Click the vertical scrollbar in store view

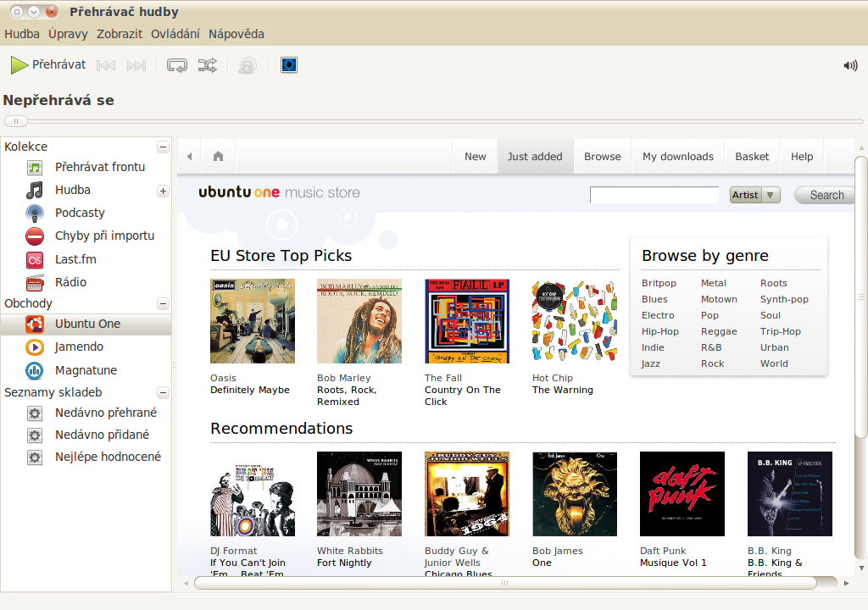click(861, 297)
